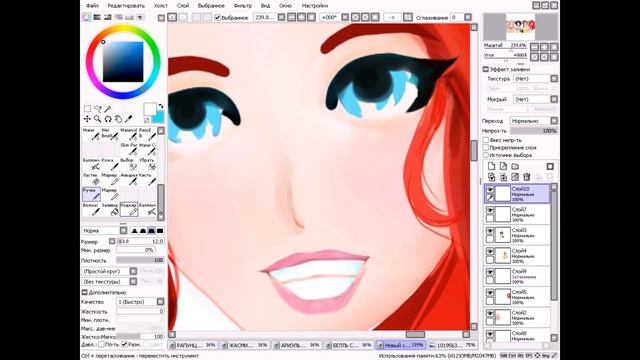
Task: Open the Холст menu
Action: [161, 6]
